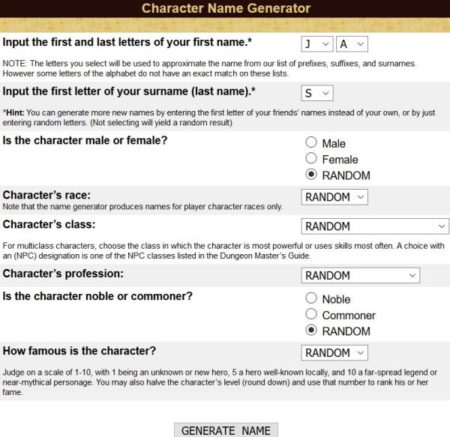The width and height of the screenshot is (450, 437).
Task: Select the Noble radio button
Action: pos(311,298)
